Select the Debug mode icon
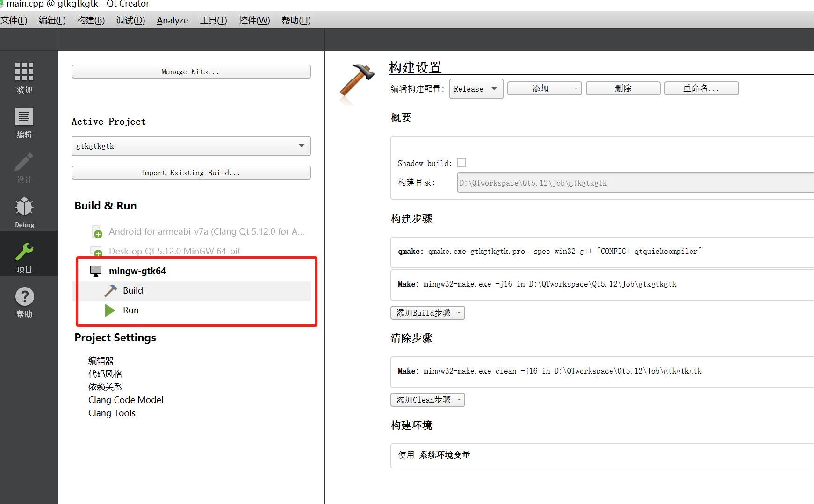This screenshot has width=814, height=504. tap(24, 211)
